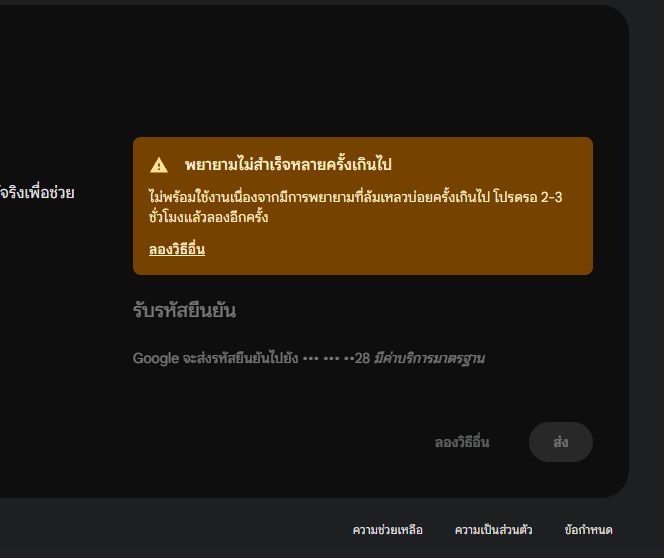The image size is (664, 558).
Task: Open the ข้อกำหนด footer link
Action: tap(588, 530)
